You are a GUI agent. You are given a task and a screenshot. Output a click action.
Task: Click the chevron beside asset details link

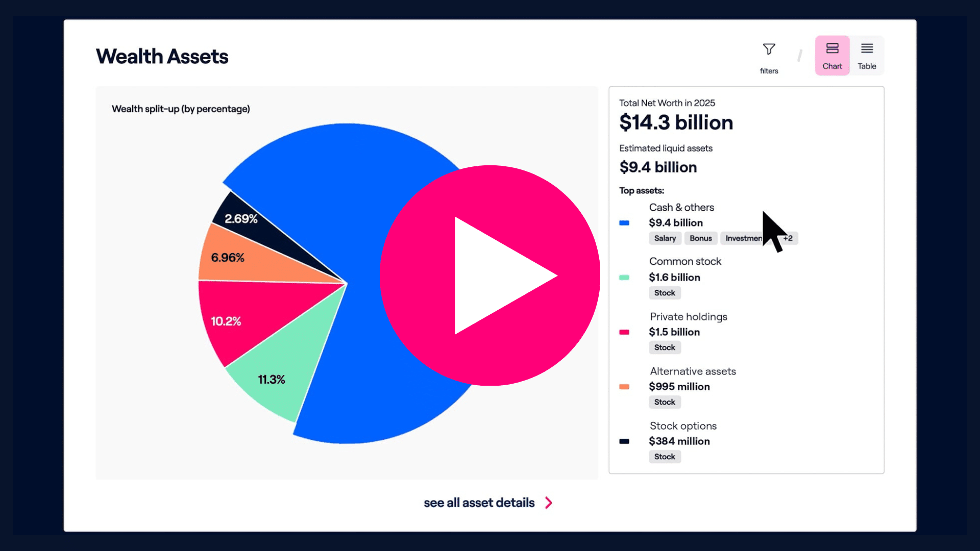549,503
